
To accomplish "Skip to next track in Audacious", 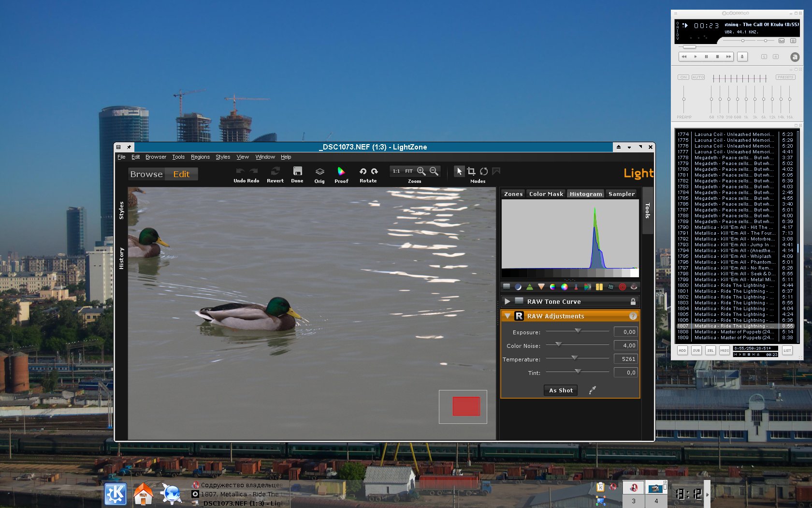I will (728, 57).
